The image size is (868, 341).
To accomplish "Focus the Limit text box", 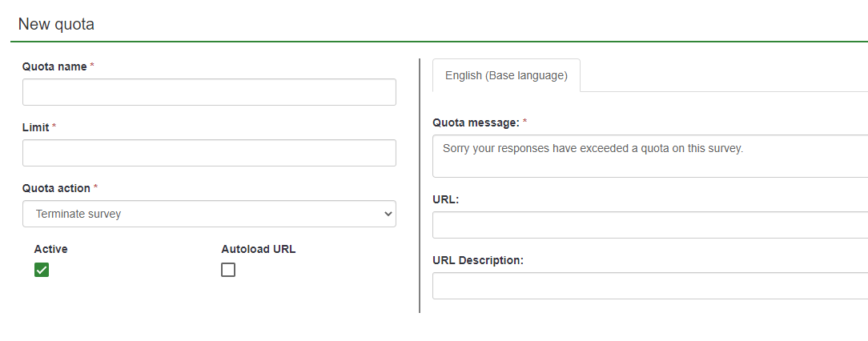I will tap(209, 153).
